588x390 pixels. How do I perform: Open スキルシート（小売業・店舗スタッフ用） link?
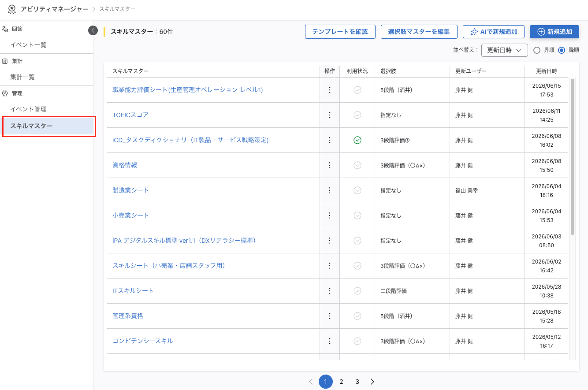point(169,266)
